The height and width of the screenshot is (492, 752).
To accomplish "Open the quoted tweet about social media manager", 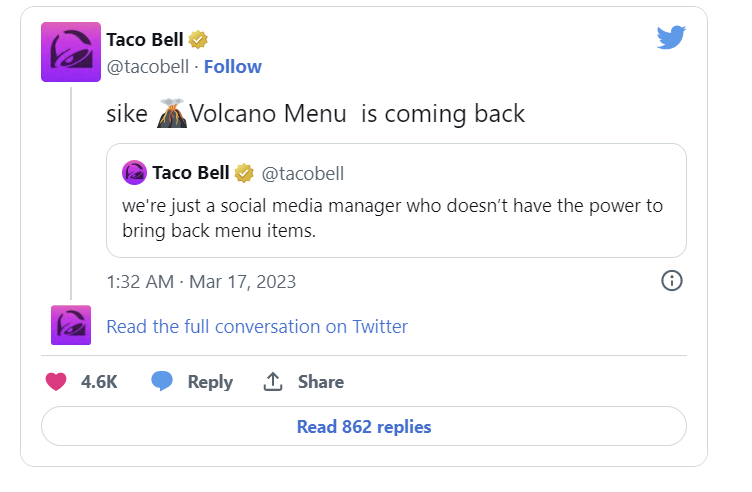I will pos(397,216).
